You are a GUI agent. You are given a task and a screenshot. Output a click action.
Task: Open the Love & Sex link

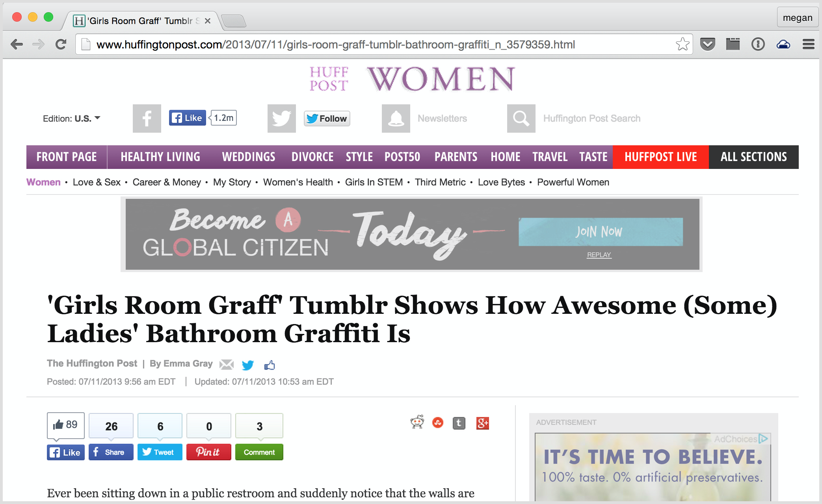coord(97,182)
